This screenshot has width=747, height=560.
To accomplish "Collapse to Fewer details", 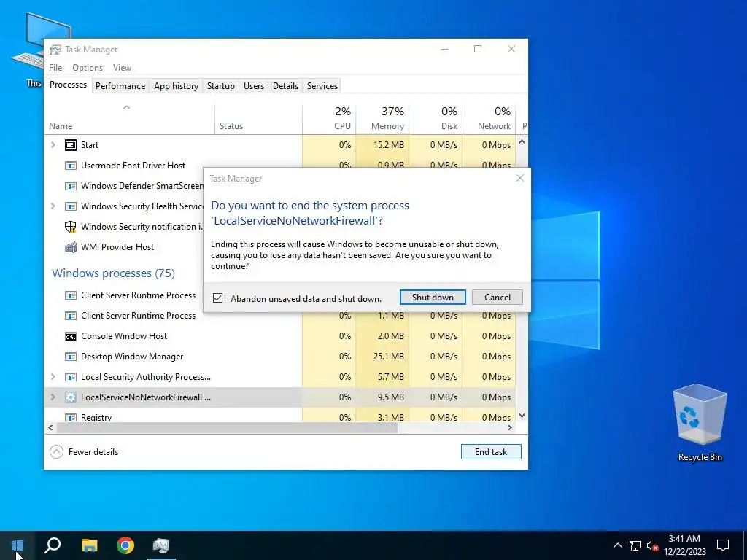I will [x=84, y=452].
